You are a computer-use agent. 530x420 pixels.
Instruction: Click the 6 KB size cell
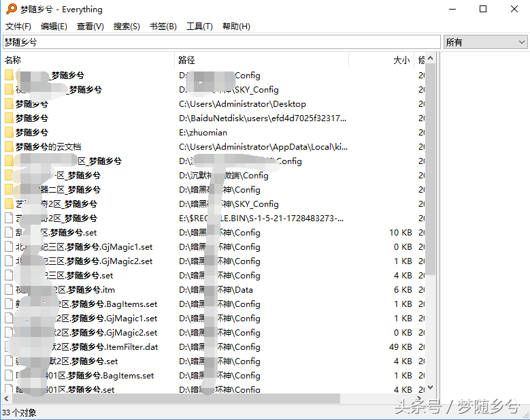(403, 290)
